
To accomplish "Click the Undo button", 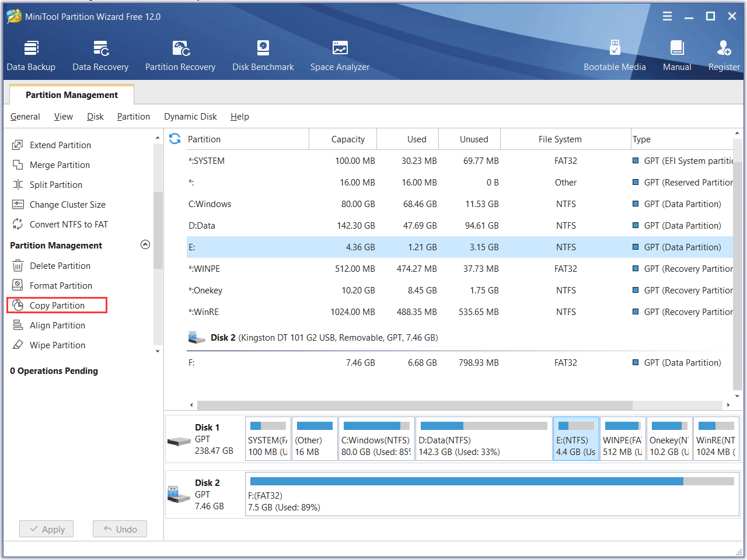I will 120,529.
